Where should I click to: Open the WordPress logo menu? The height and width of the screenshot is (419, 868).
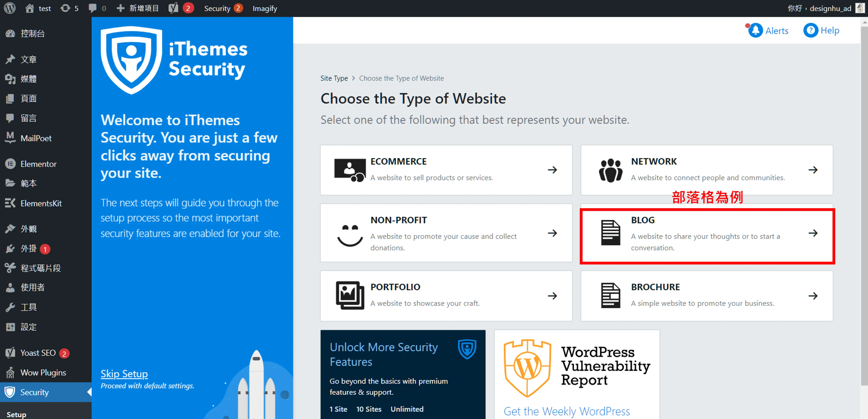(10, 8)
